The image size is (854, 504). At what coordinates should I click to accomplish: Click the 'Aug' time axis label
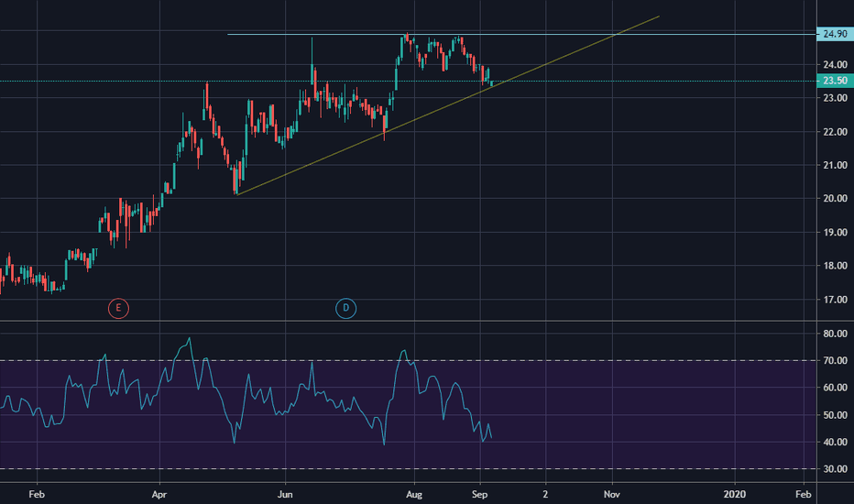coord(414,494)
